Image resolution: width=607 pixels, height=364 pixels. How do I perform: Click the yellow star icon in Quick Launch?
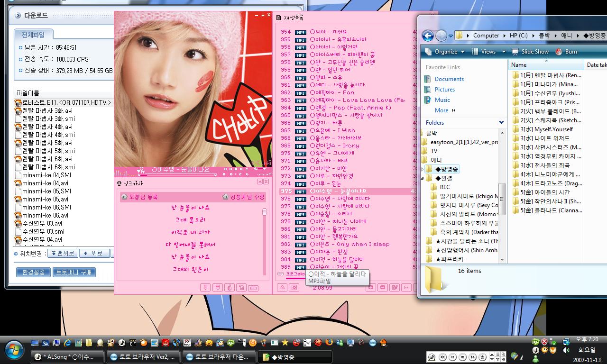click(285, 343)
